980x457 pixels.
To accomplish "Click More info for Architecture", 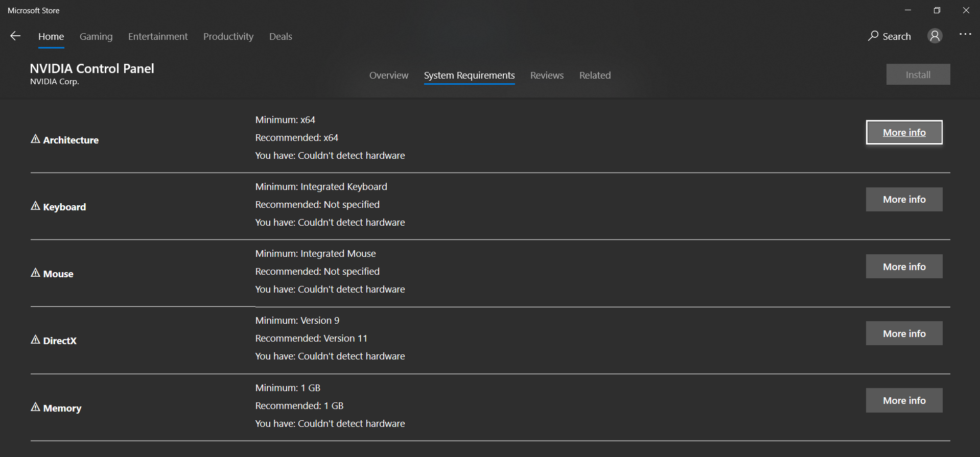I will click(904, 132).
